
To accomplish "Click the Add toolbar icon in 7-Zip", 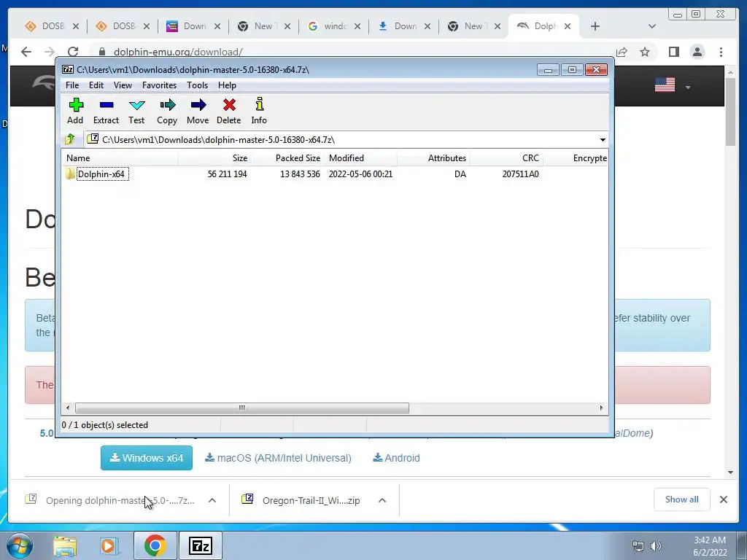I will pyautogui.click(x=75, y=111).
